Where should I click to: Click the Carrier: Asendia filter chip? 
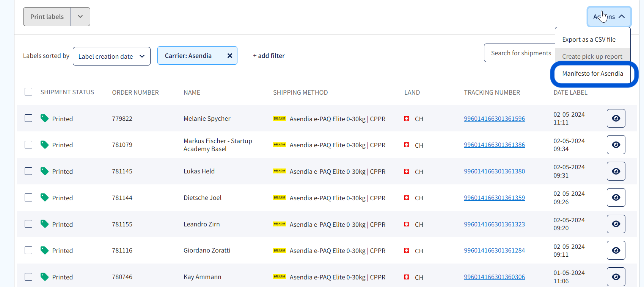197,56
